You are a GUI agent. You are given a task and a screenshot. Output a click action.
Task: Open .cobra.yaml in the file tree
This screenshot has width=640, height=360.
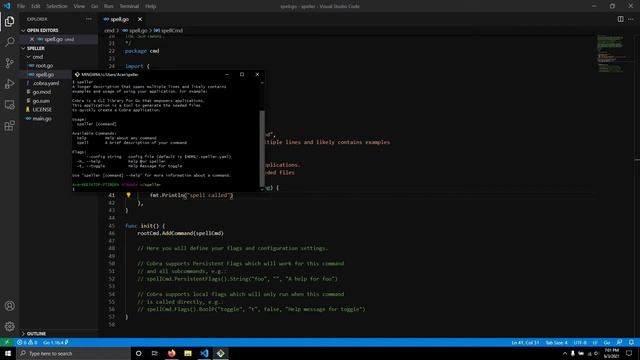(46, 83)
